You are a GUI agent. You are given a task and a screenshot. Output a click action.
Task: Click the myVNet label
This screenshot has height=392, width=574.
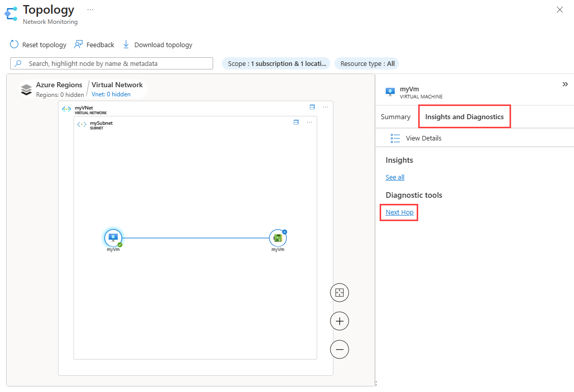pos(84,108)
